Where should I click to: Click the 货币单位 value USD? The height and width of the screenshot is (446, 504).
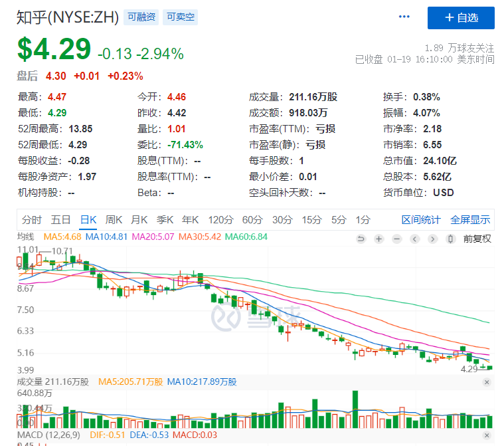(x=444, y=193)
